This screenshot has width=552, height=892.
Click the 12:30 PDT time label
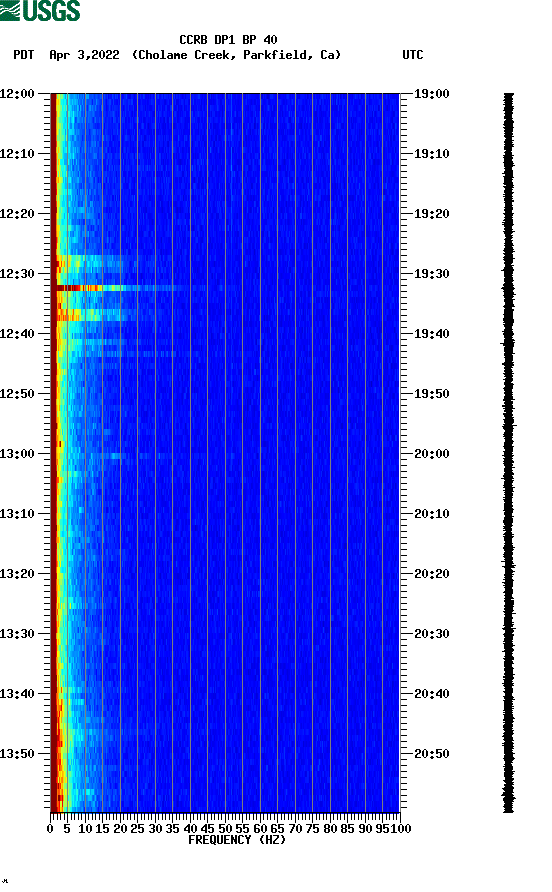tap(18, 274)
